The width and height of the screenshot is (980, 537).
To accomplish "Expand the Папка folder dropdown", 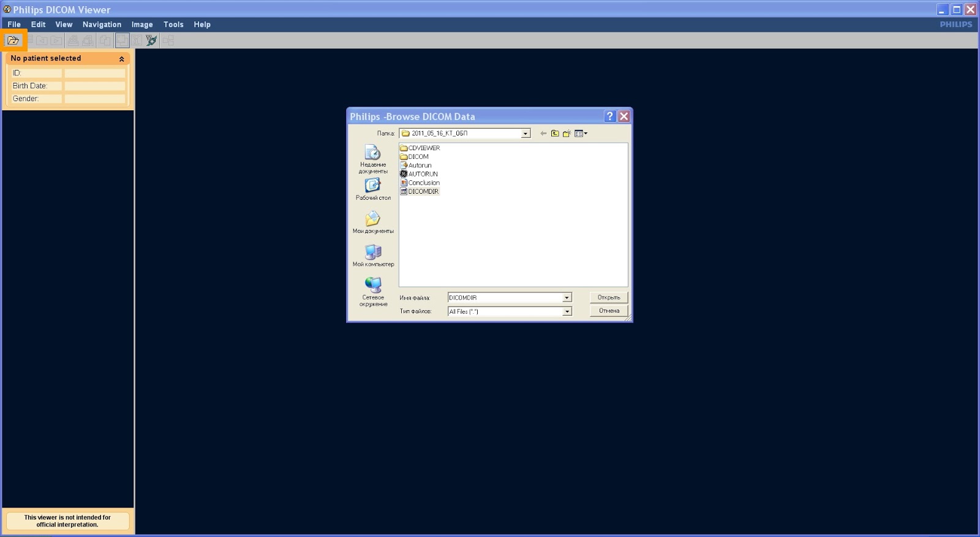I will tap(526, 134).
